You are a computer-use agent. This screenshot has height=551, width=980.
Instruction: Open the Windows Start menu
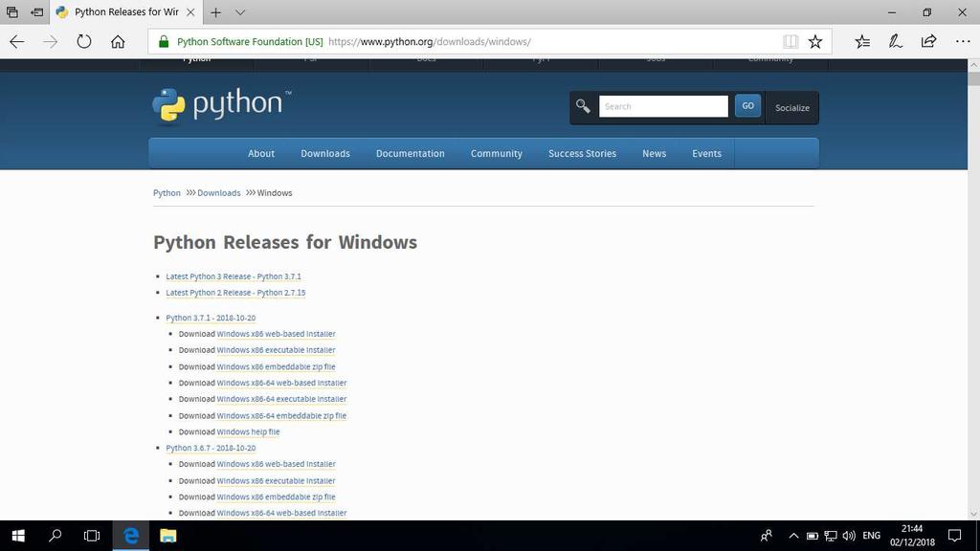[18, 536]
